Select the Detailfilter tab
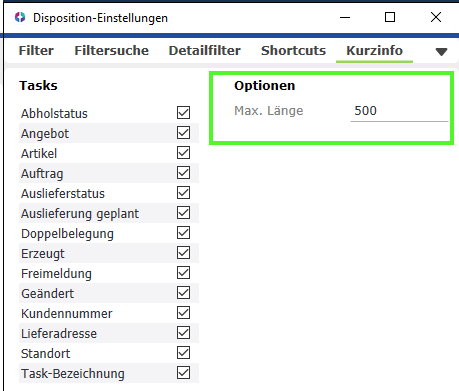Image resolution: width=459 pixels, height=391 pixels. pyautogui.click(x=205, y=51)
